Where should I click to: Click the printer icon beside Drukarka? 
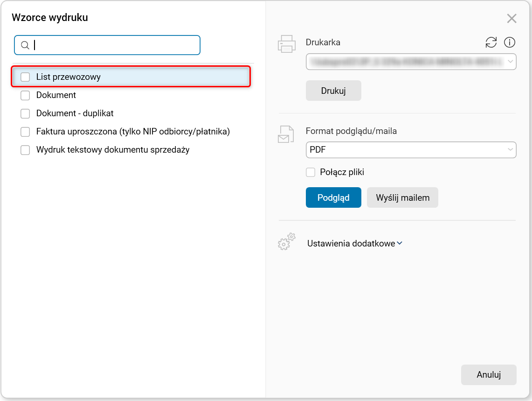(287, 43)
